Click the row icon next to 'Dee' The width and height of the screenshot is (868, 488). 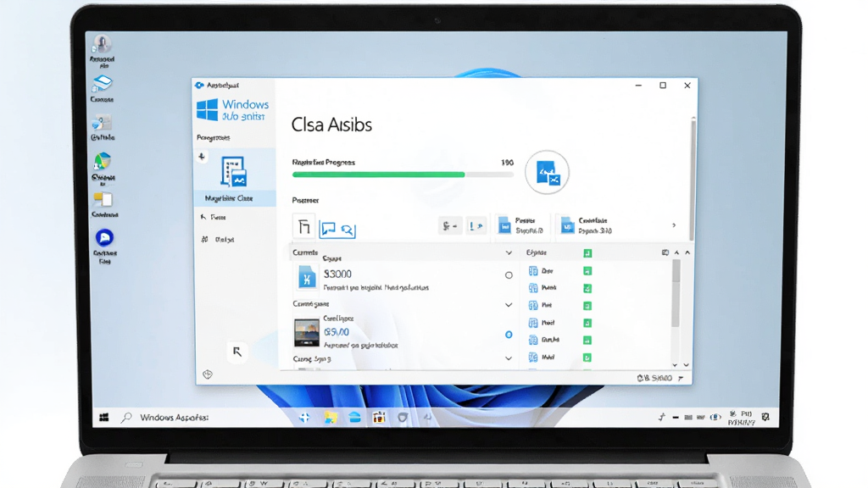coord(533,270)
